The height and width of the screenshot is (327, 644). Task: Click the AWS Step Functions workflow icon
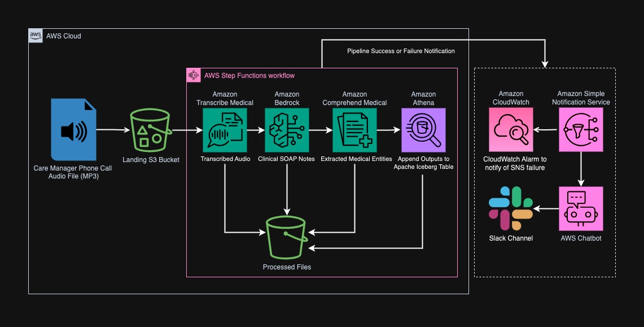[x=194, y=75]
